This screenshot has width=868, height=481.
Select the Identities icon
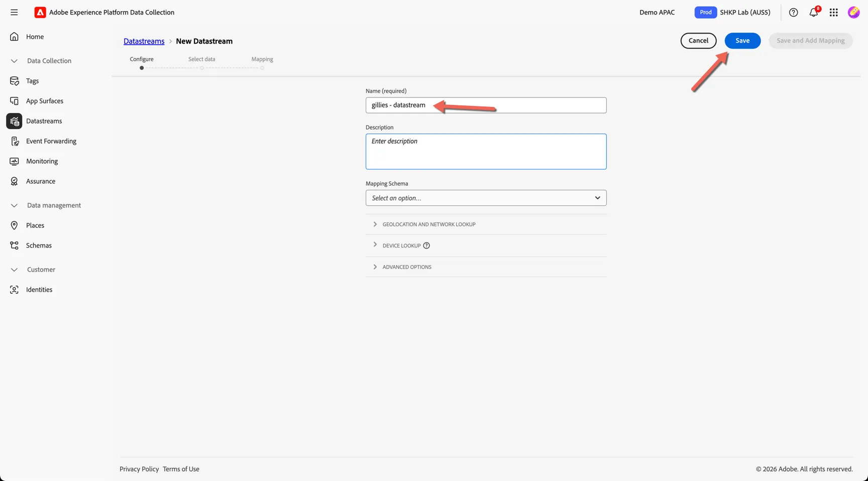click(x=14, y=290)
